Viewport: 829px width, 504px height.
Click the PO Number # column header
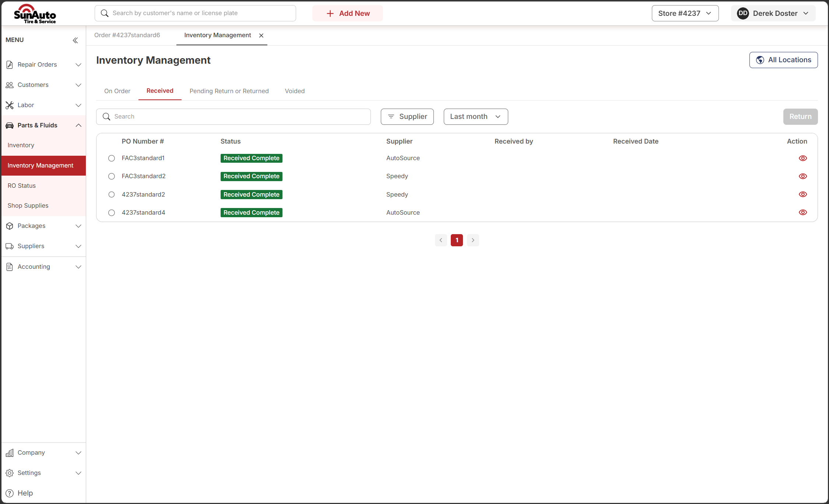pyautogui.click(x=143, y=142)
